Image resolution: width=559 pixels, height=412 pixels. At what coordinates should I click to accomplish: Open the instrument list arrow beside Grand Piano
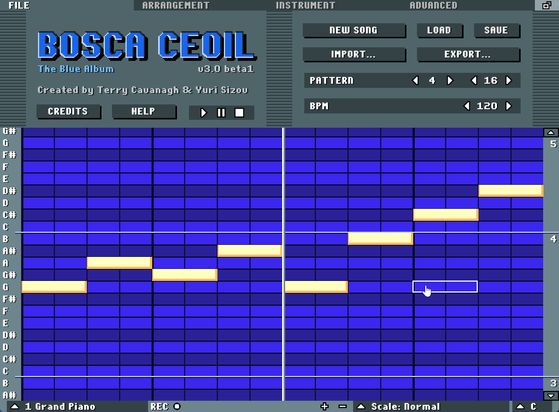(15, 406)
